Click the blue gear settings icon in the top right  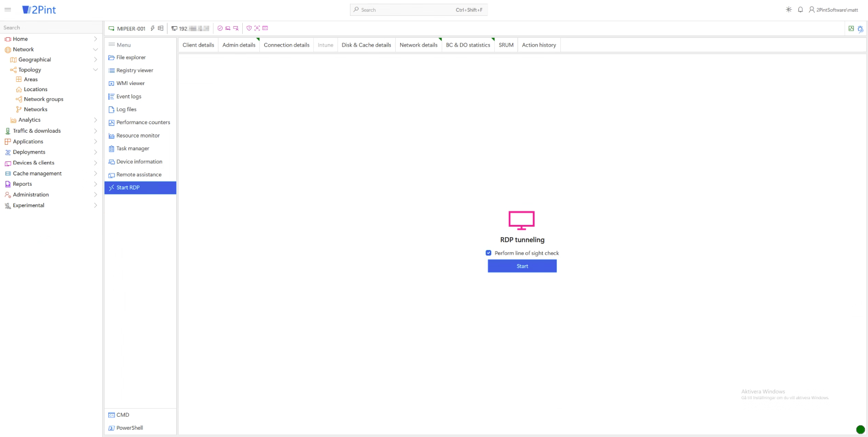pyautogui.click(x=861, y=29)
